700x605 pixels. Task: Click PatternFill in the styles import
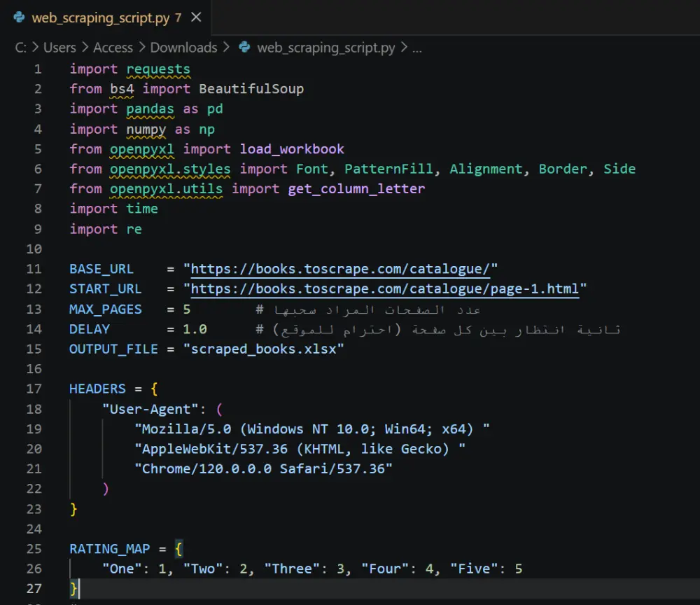388,169
